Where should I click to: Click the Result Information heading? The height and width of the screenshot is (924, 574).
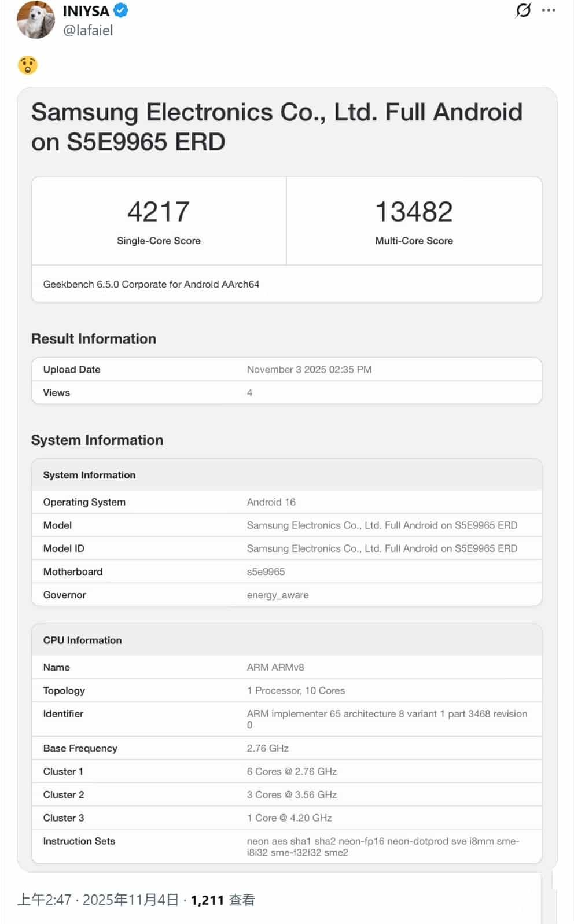pyautogui.click(x=94, y=338)
